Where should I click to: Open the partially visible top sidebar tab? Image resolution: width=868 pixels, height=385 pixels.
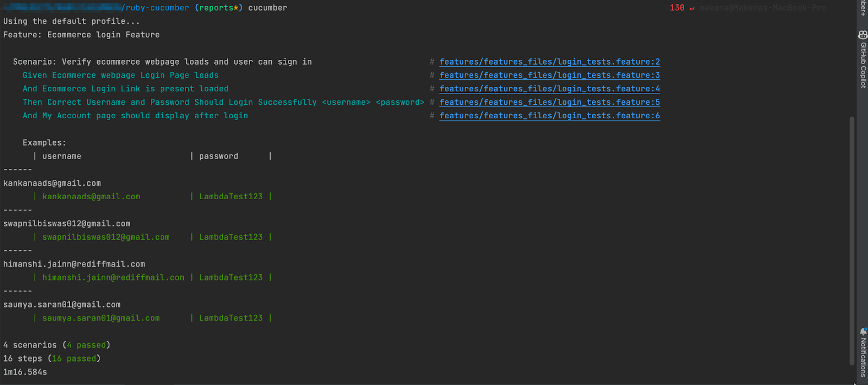coord(863,8)
